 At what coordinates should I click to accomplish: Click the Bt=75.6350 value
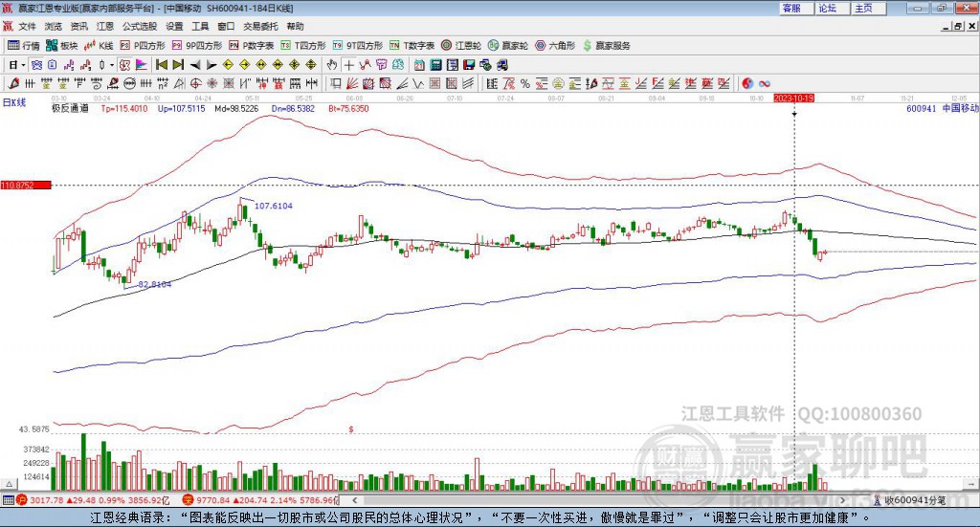[348, 108]
